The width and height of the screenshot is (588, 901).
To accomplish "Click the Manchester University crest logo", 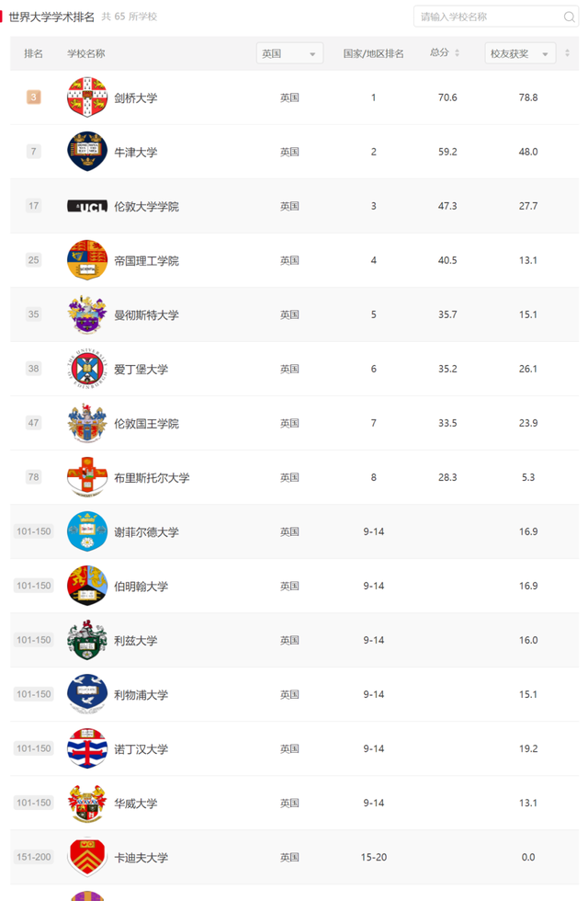I will coord(87,314).
